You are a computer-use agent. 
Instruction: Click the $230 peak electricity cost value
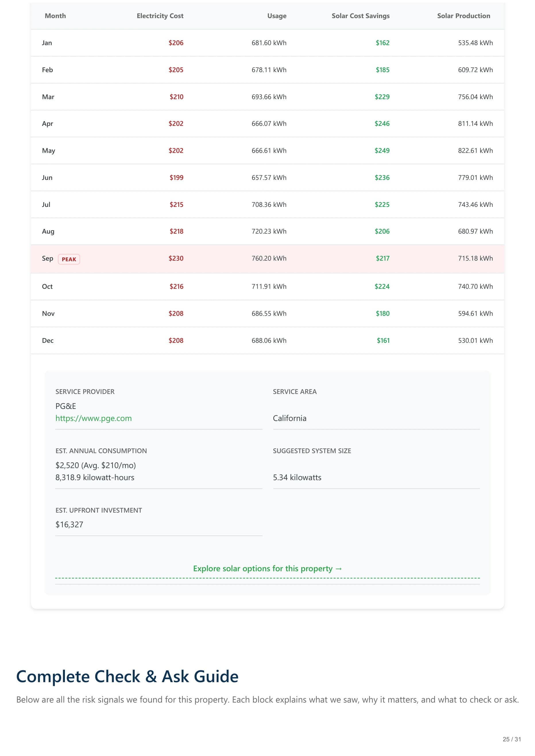coord(176,258)
